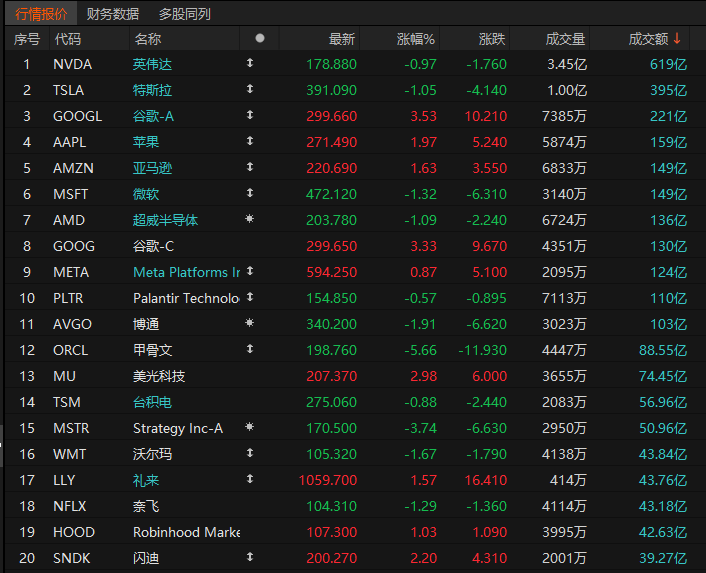Sort by 名称 column header
The image size is (706, 573).
tap(147, 39)
